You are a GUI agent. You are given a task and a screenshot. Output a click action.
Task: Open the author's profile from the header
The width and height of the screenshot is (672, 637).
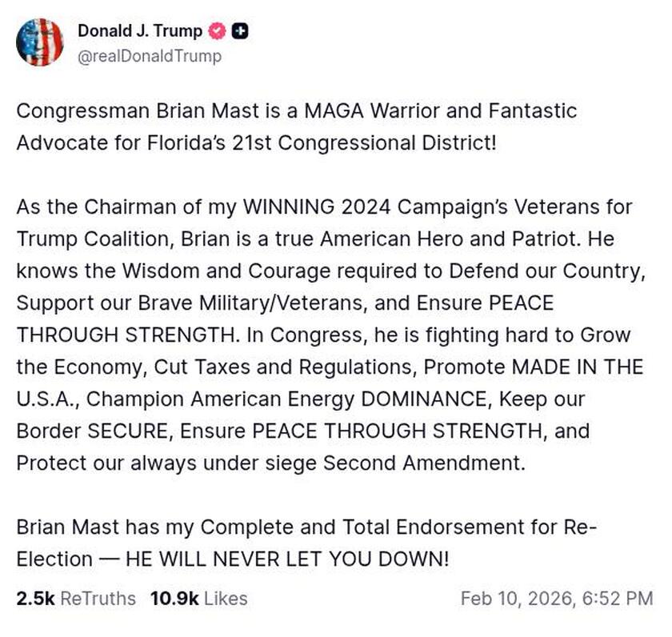click(x=139, y=31)
